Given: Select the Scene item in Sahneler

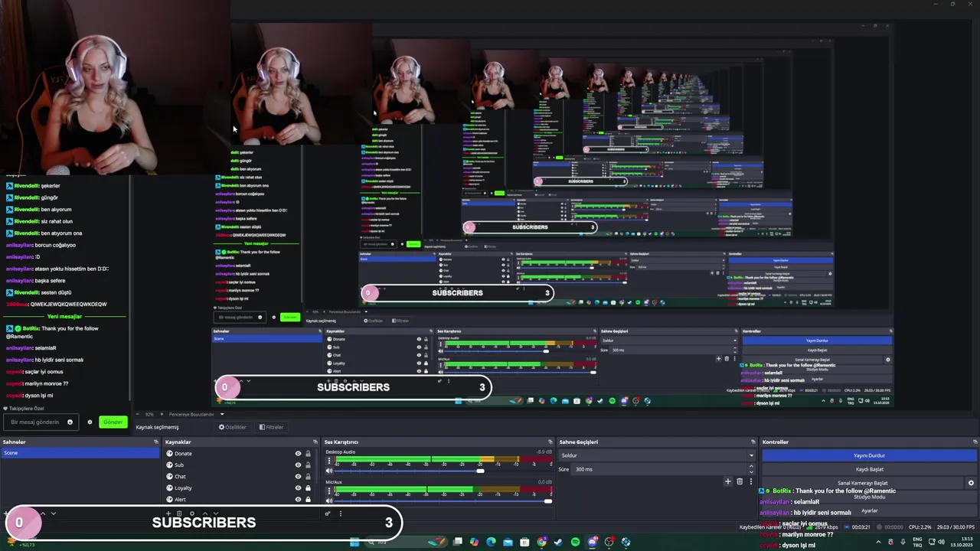Looking at the screenshot, I should (x=80, y=453).
